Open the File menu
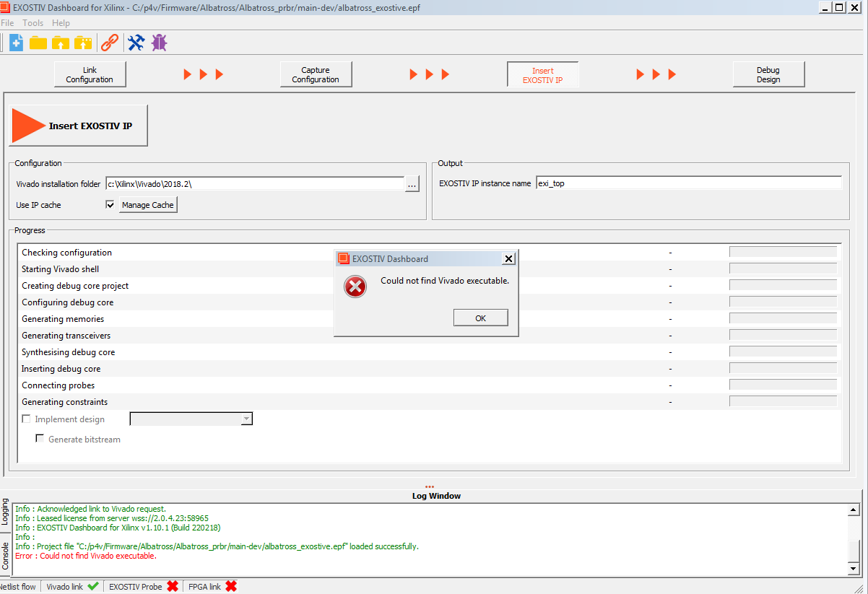 click(x=7, y=23)
